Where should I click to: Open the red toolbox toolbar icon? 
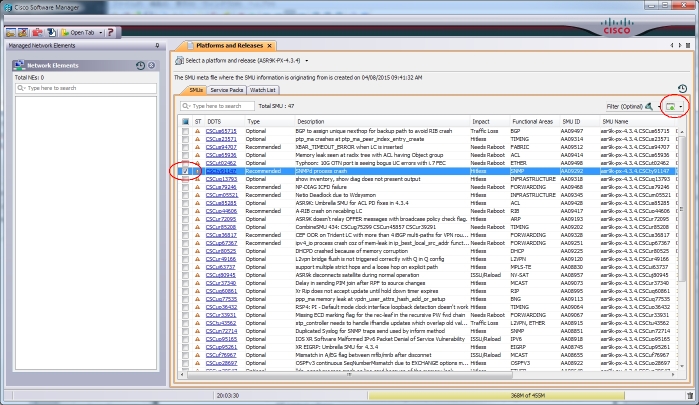pos(38,33)
